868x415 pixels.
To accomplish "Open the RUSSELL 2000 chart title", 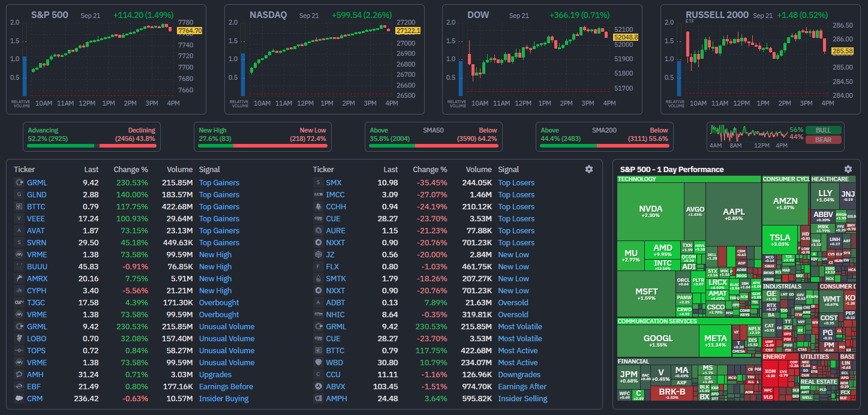I will [x=717, y=14].
